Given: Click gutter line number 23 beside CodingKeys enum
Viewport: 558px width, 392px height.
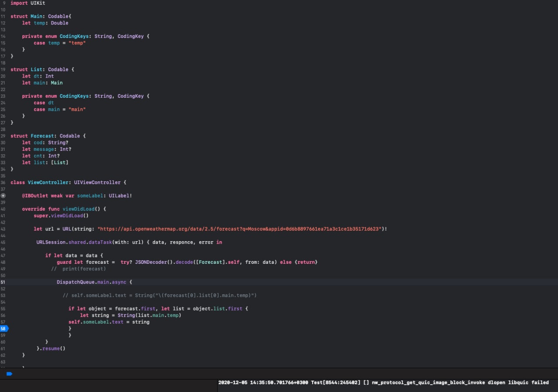Looking at the screenshot, I should 3,96.
